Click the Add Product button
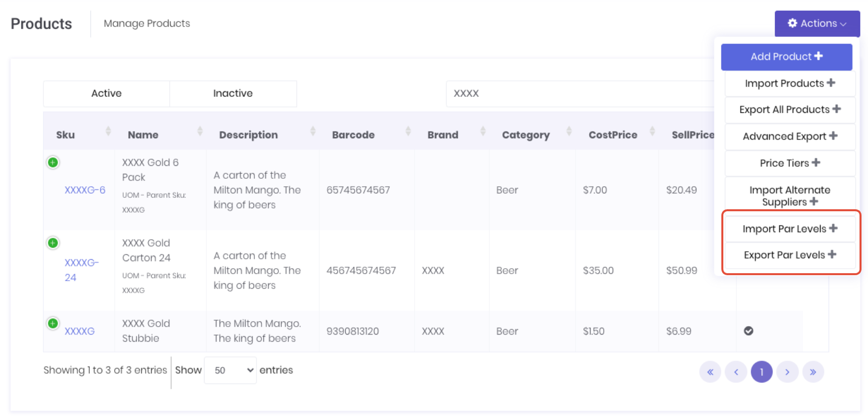 pos(786,57)
